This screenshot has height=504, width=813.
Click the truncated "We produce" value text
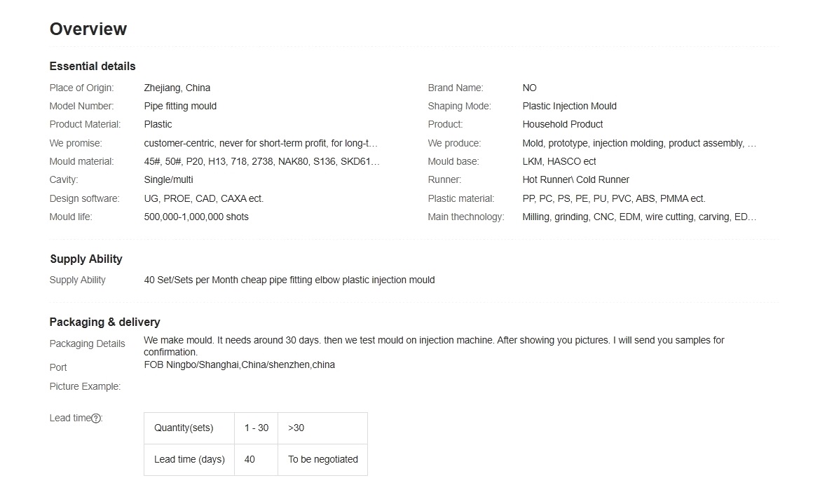[638, 143]
